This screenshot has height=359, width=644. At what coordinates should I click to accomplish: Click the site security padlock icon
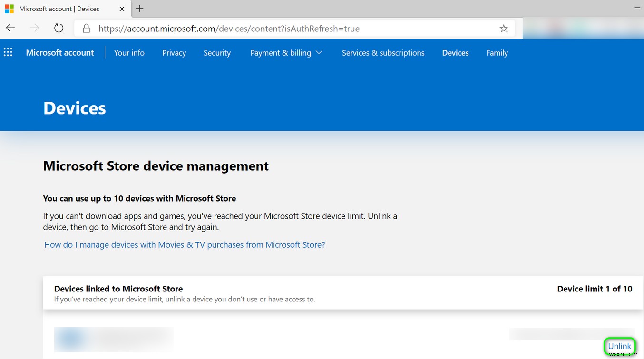coord(86,29)
